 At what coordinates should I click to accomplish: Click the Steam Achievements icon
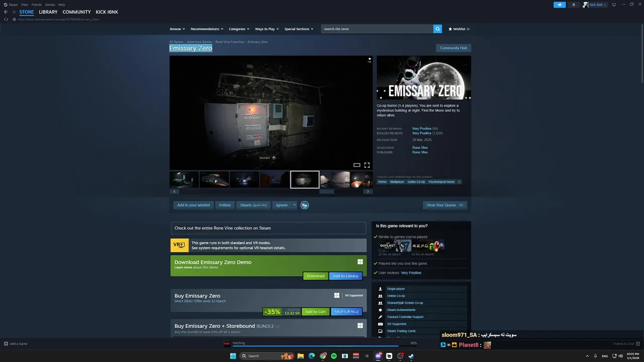380,310
